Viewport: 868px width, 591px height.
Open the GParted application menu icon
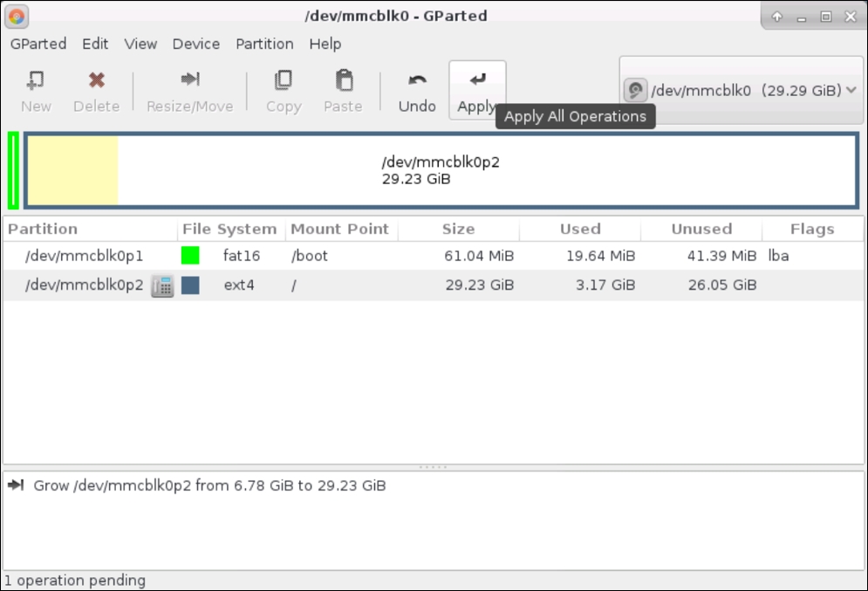click(x=15, y=16)
